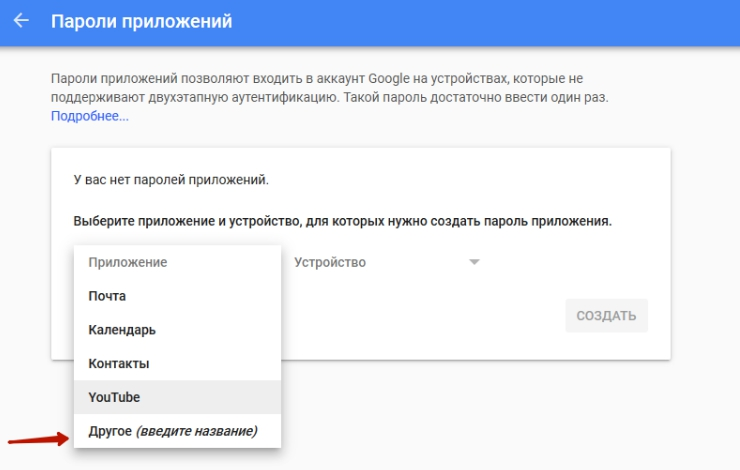This screenshot has height=470, width=740.
Task: Click the 'Выберите приложение и устройство' instruction
Action: pyautogui.click(x=342, y=220)
